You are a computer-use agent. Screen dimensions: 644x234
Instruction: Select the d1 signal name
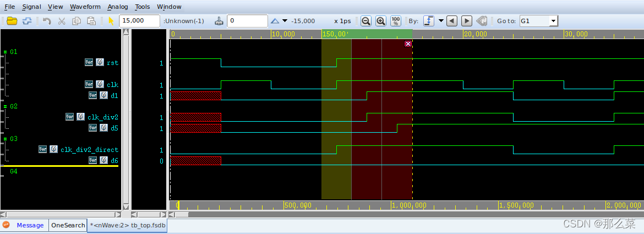point(114,95)
